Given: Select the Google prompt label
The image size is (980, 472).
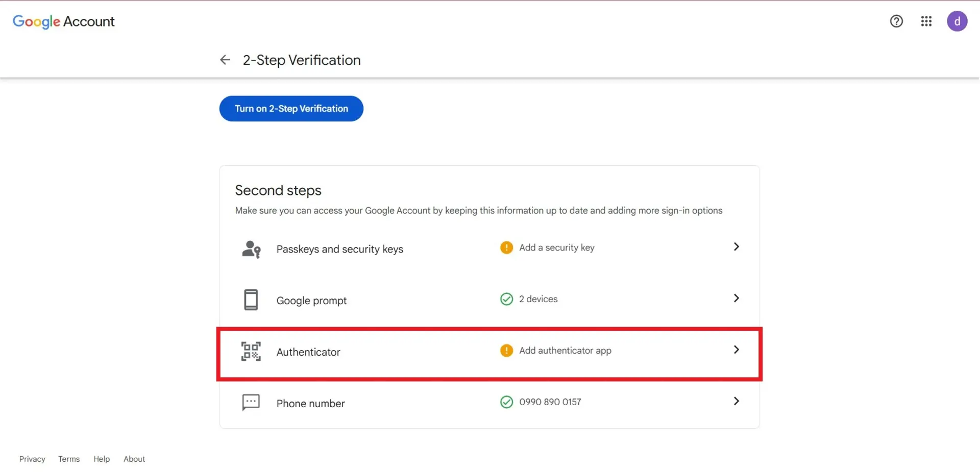Looking at the screenshot, I should pos(311,301).
